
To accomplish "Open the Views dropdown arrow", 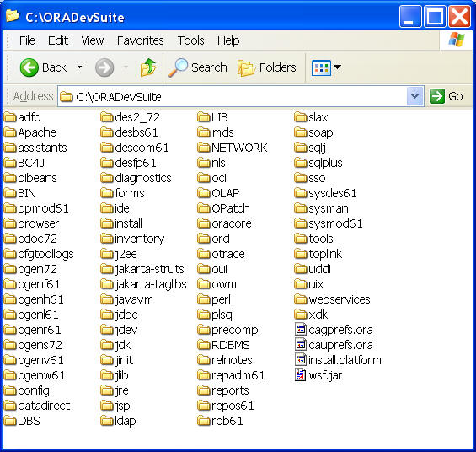I will tap(337, 67).
